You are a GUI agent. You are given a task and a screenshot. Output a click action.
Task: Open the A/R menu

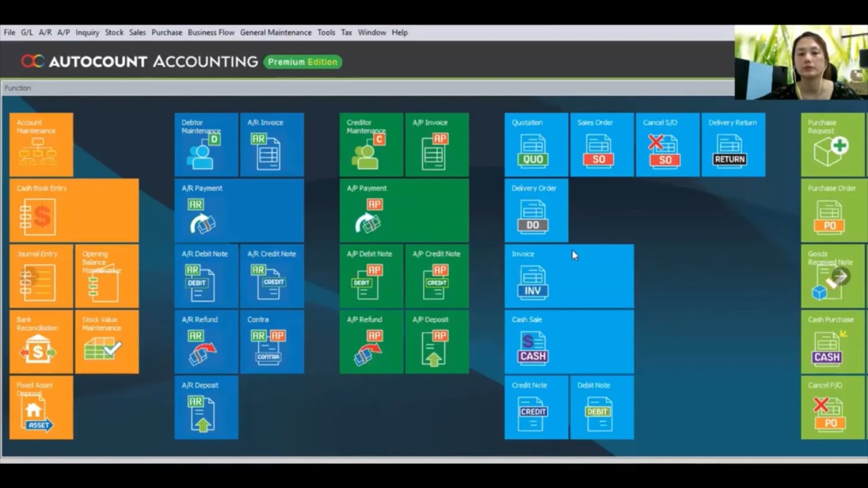(x=45, y=33)
